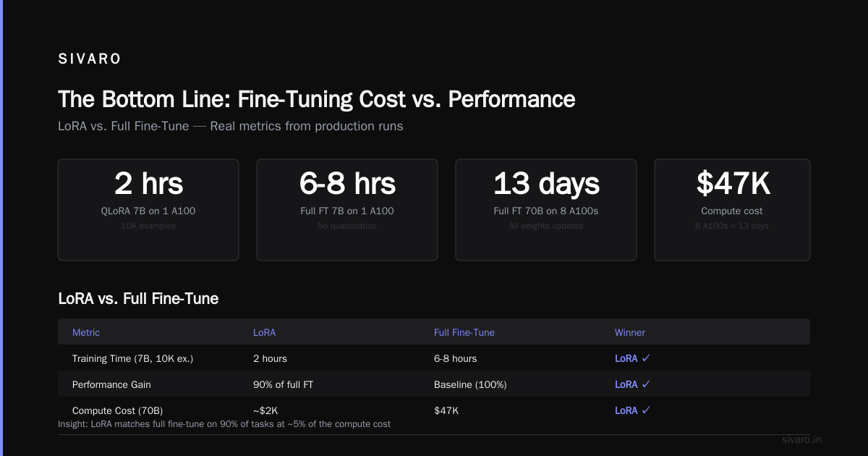Select the Training Time (7B, 10K ex.) row
Screen dimensions: 868x456
tap(434, 358)
